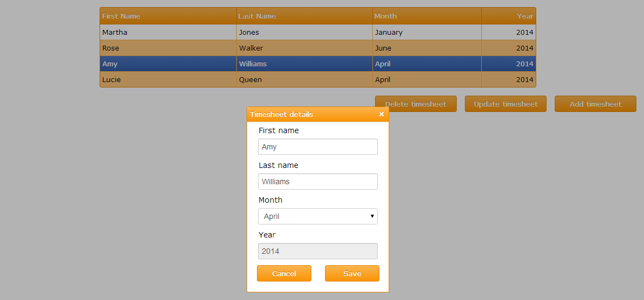Screen dimensions: 644x300
Task: Click the Last name field containing Williams
Action: [x=317, y=182]
